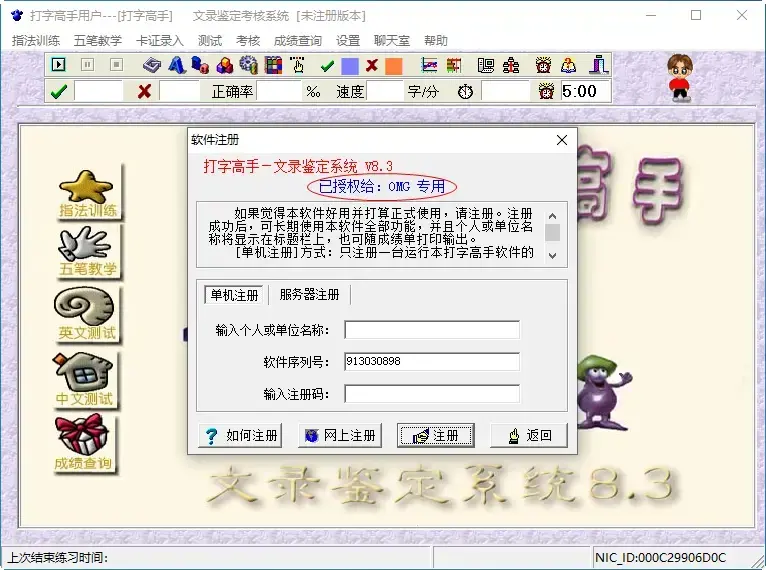The height and width of the screenshot is (570, 766).
Task: Switch to the 服务器注册 tab
Action: tap(309, 295)
